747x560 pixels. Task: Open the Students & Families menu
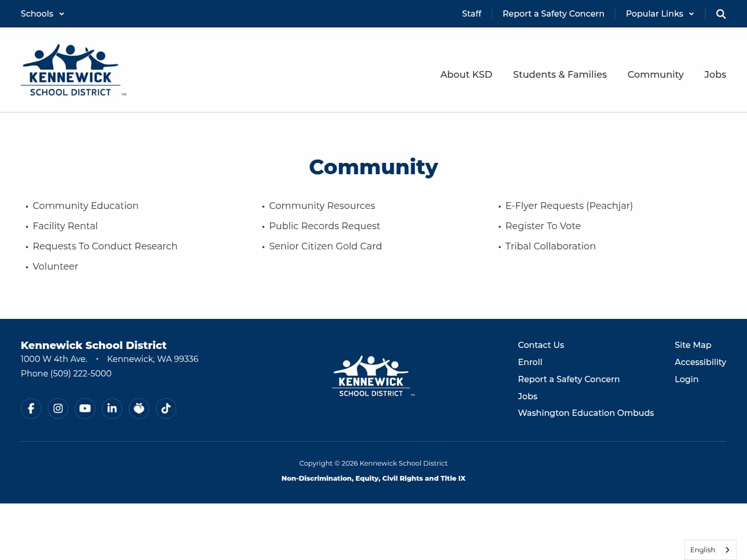pyautogui.click(x=560, y=74)
